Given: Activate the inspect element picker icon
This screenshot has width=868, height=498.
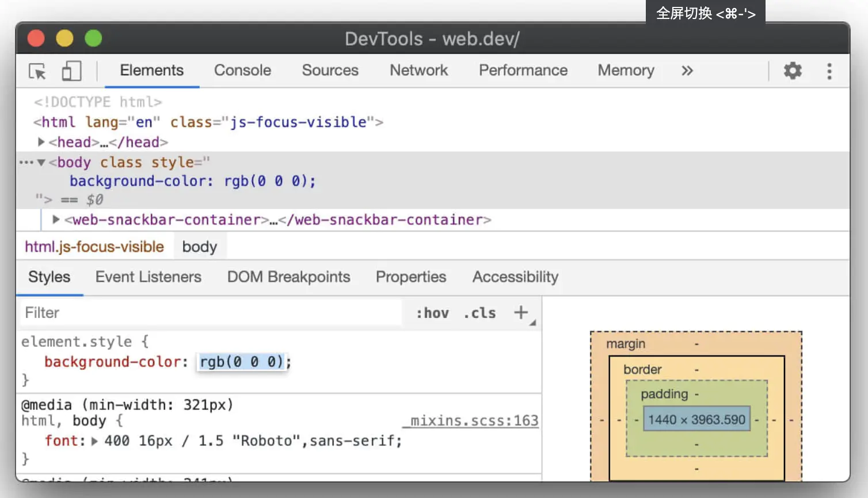Looking at the screenshot, I should pos(37,71).
